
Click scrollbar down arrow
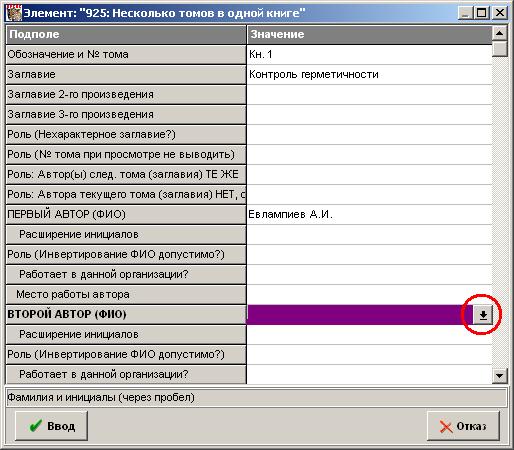tap(499, 376)
